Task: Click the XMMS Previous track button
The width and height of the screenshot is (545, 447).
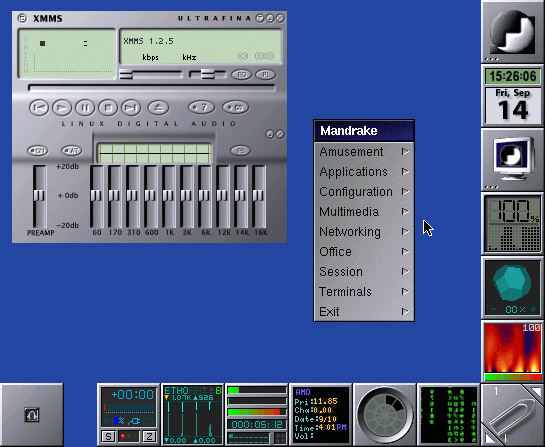Action: [x=39, y=108]
